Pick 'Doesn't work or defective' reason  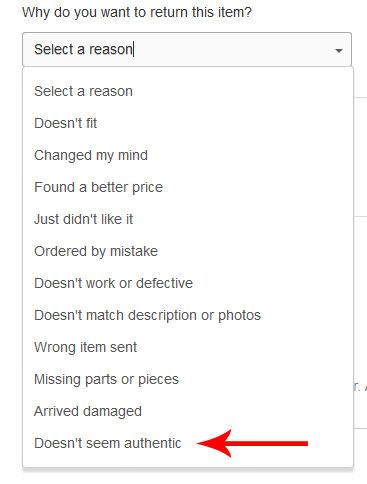[188, 283]
